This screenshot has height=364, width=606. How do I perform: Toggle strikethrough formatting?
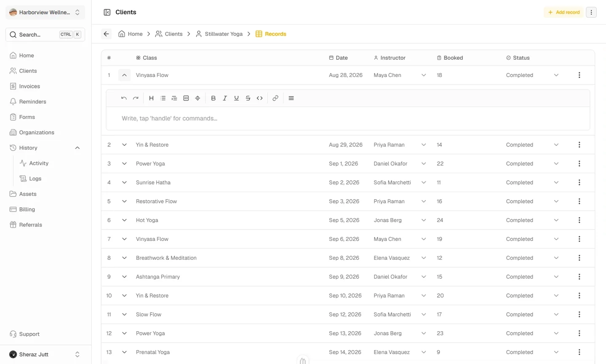pos(248,98)
